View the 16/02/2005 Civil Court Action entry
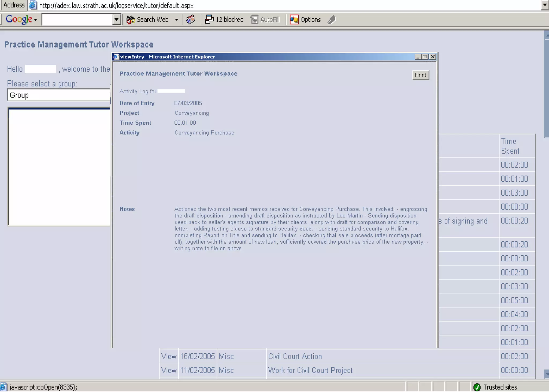 tap(169, 356)
